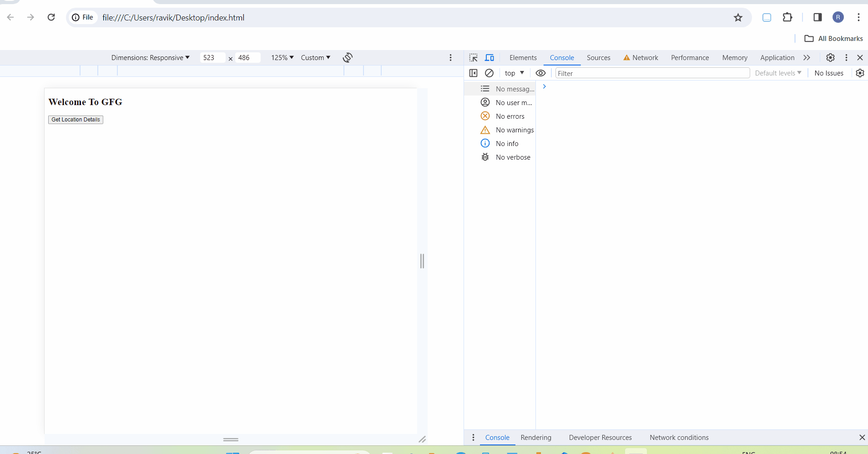Open the Extensions puzzle menu
This screenshot has width=868, height=454.
tap(787, 17)
